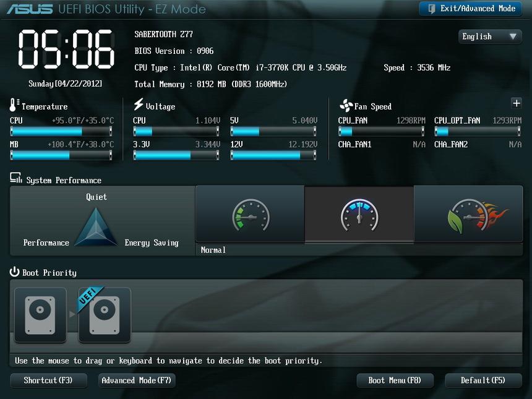This screenshot has width=532, height=399.
Task: Click the Exit/Advanced Mode button
Action: tap(470, 9)
